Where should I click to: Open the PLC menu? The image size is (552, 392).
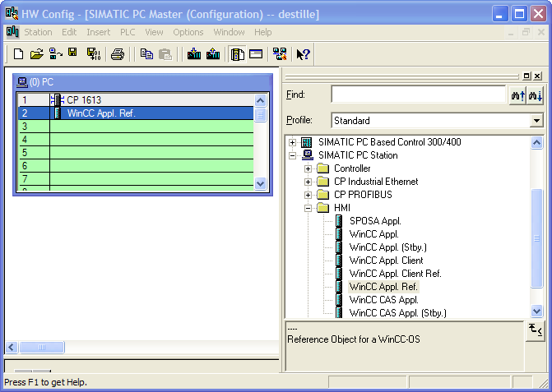click(x=128, y=32)
